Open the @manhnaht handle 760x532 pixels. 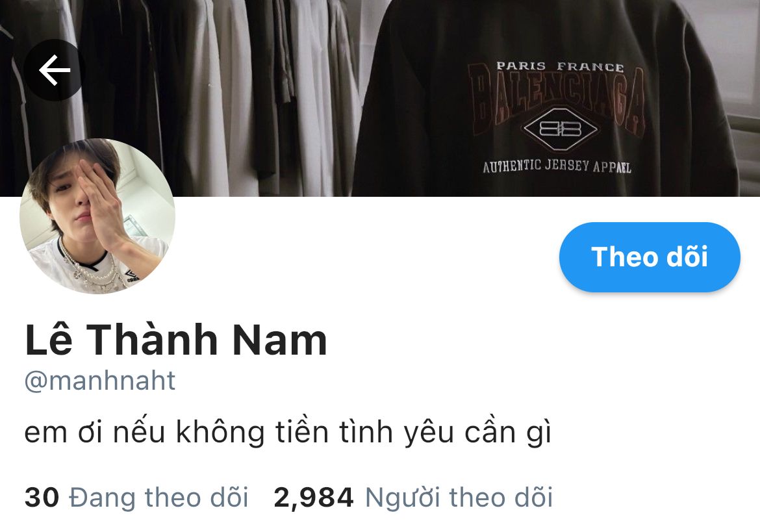coord(100,381)
